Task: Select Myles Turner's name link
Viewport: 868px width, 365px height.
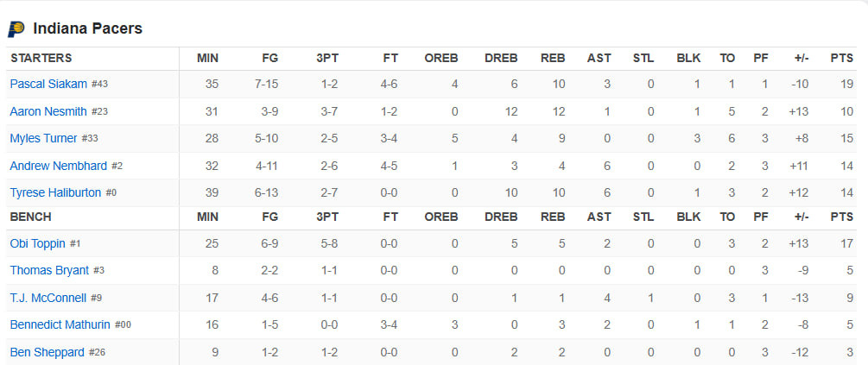Action: (43, 138)
